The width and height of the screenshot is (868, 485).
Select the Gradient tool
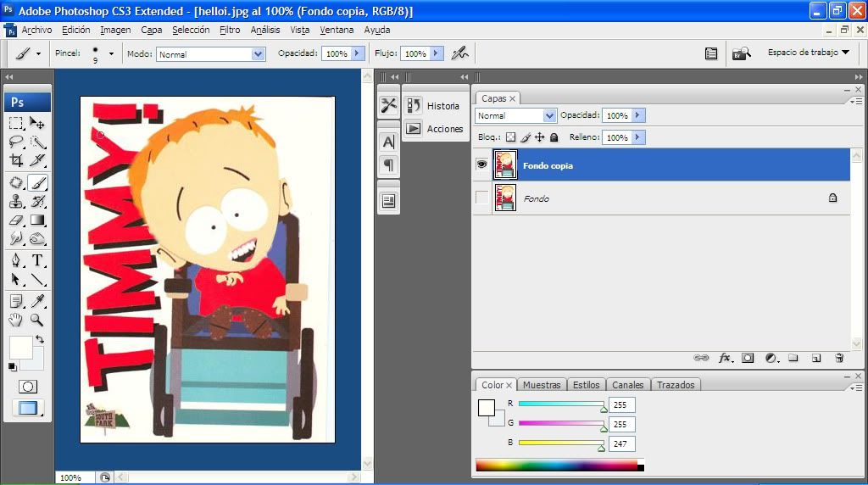click(37, 220)
